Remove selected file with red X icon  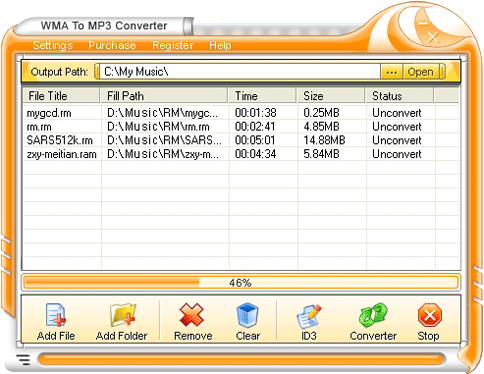coord(191,315)
